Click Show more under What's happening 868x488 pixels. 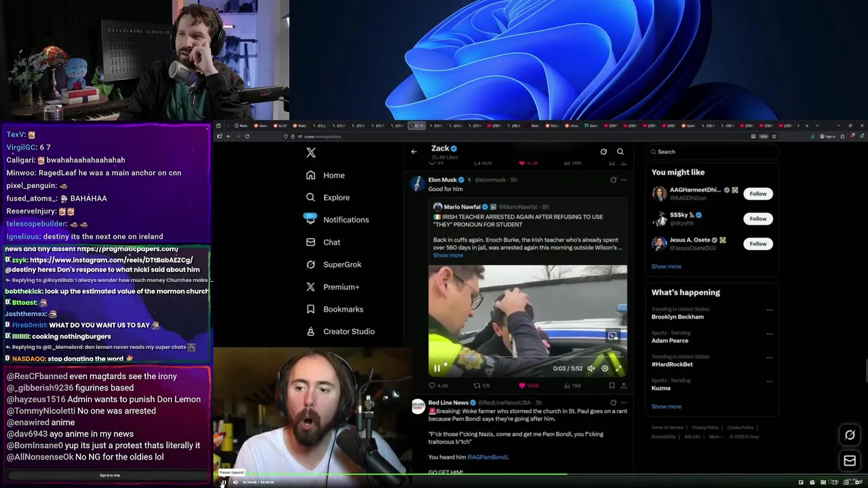coord(666,407)
